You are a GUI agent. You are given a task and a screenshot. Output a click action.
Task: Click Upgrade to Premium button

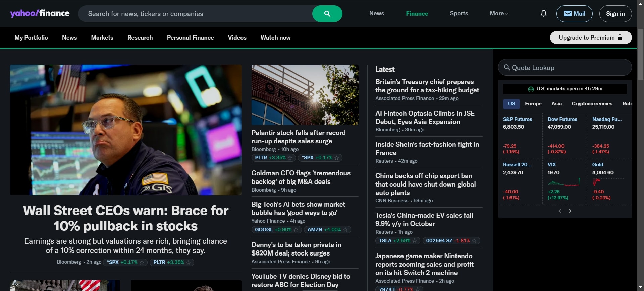(591, 38)
